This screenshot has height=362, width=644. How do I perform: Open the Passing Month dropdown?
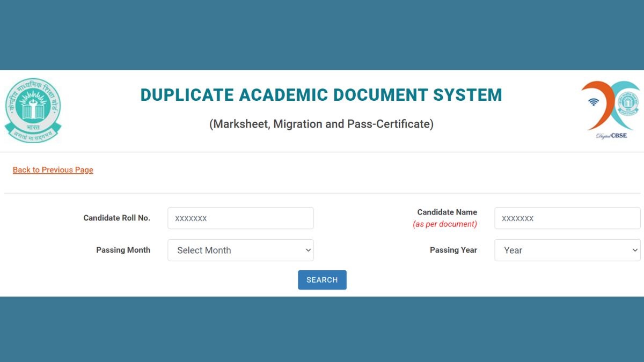tap(240, 250)
